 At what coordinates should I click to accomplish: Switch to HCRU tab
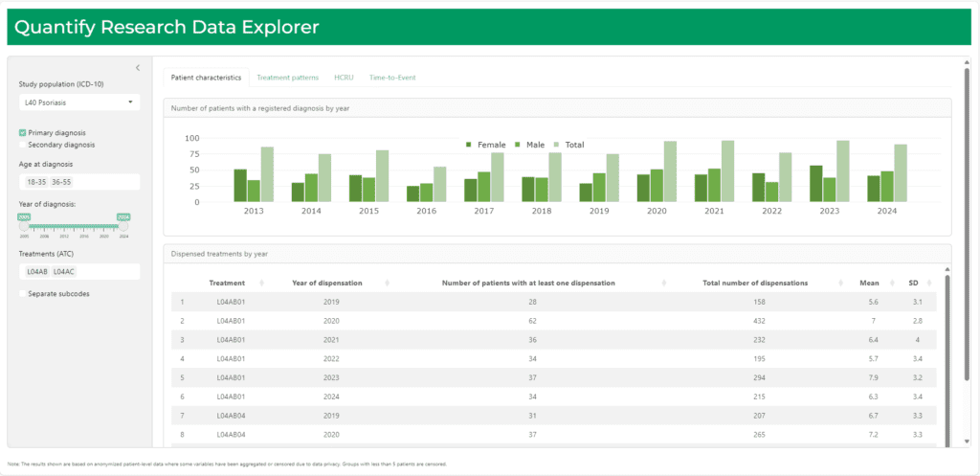[x=344, y=78]
